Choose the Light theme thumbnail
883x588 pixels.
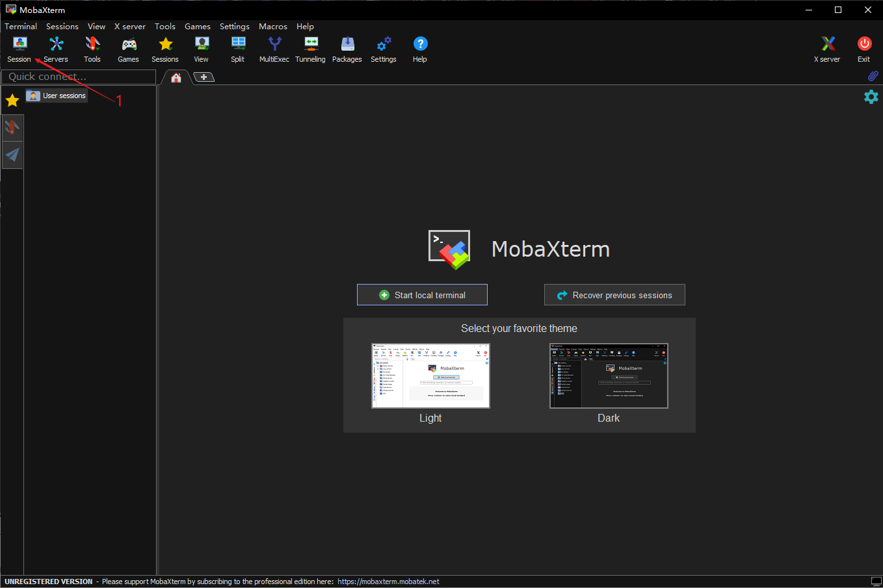pyautogui.click(x=430, y=376)
